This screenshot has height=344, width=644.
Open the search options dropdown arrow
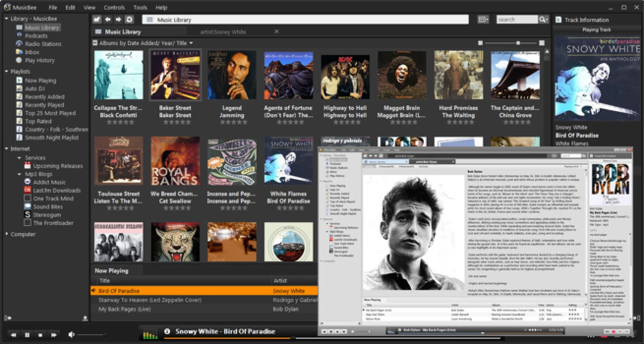[547, 19]
